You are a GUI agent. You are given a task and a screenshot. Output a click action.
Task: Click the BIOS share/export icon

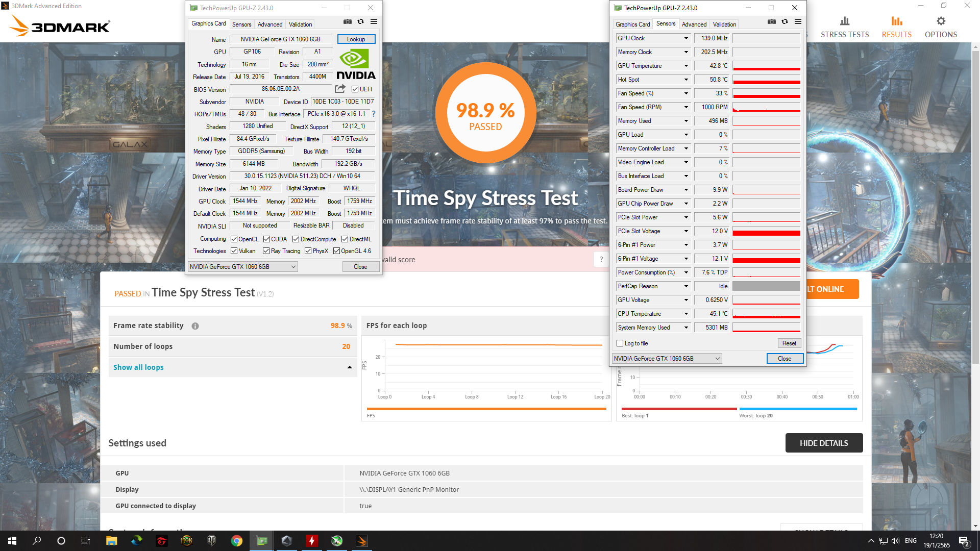(x=340, y=89)
